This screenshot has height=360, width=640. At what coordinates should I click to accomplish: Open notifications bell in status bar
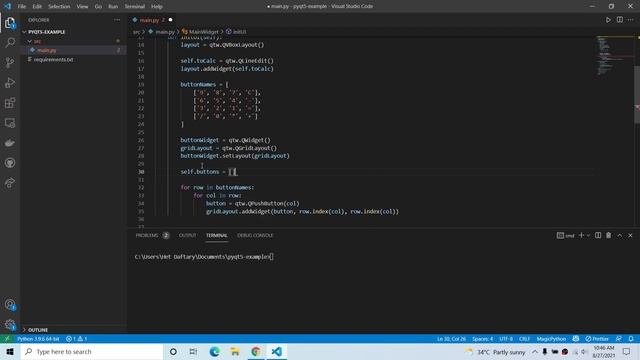(631, 339)
